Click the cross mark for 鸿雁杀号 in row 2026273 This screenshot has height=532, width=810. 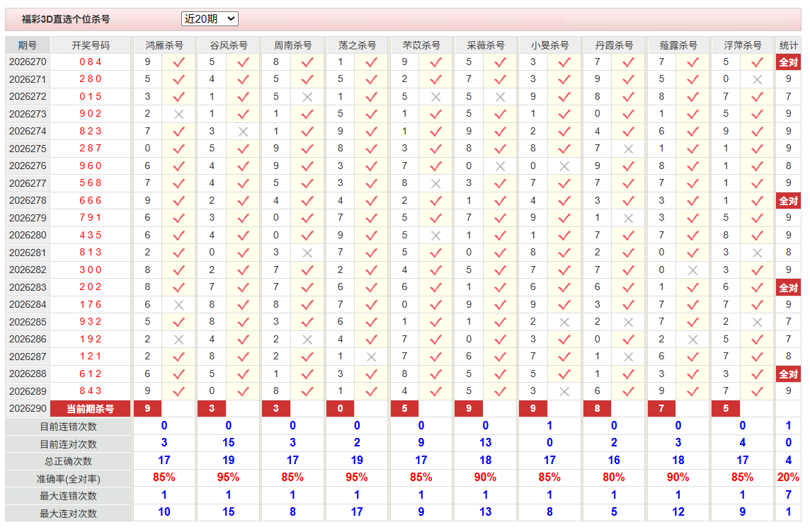point(178,114)
